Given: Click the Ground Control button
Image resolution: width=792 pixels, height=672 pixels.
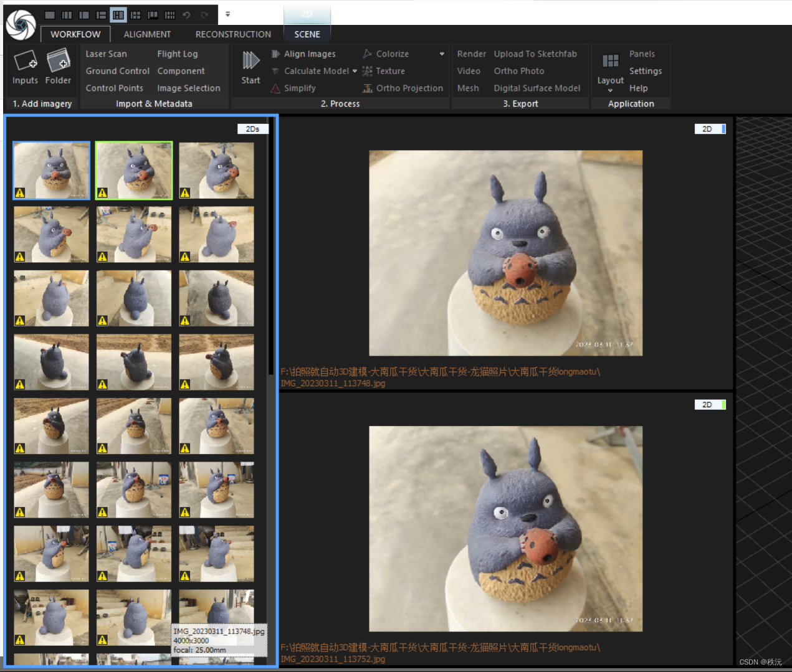Looking at the screenshot, I should pyautogui.click(x=117, y=71).
